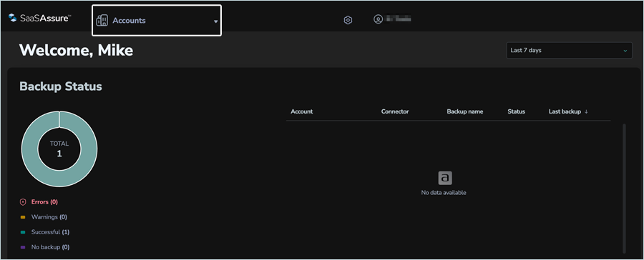The width and height of the screenshot is (644, 260).
Task: Click the table vertical scrollbar
Action: [624, 189]
